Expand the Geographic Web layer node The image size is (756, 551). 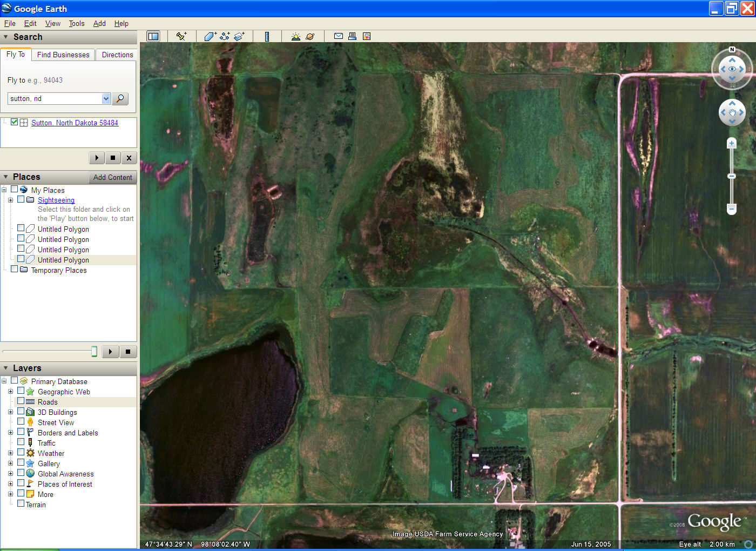click(x=10, y=391)
